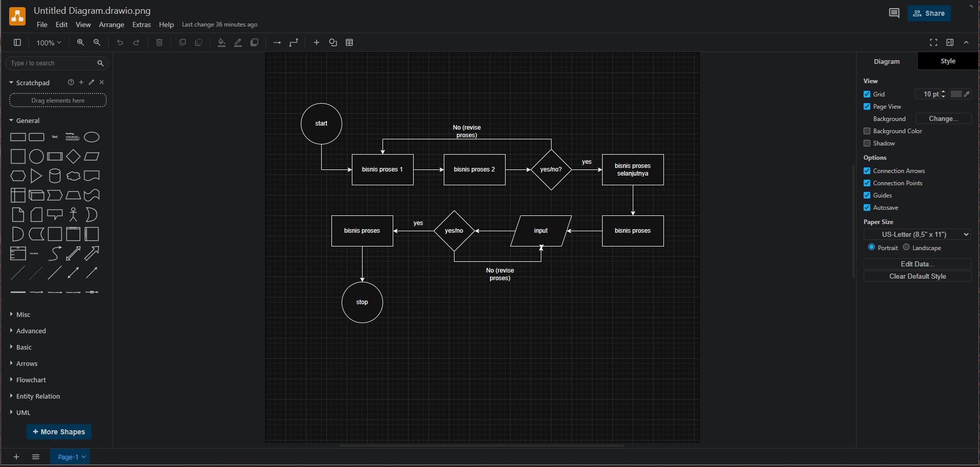Switch to the Style tab
This screenshot has width=980, height=467.
[948, 61]
